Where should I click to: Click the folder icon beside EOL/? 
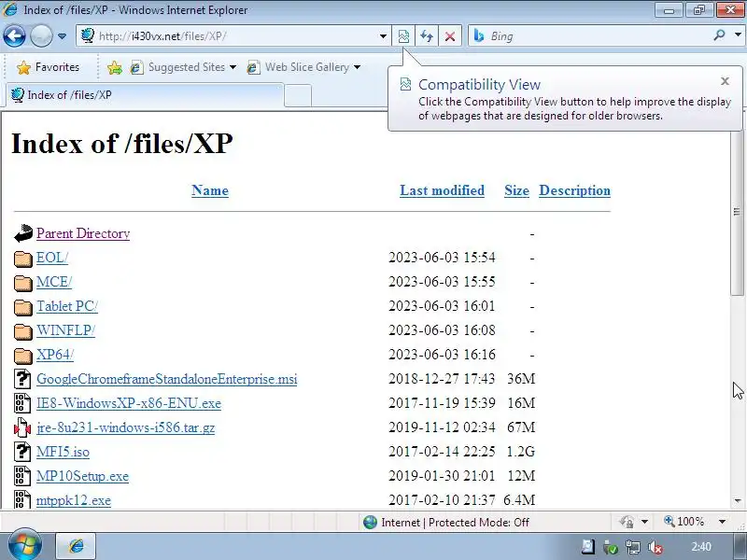pos(22,259)
